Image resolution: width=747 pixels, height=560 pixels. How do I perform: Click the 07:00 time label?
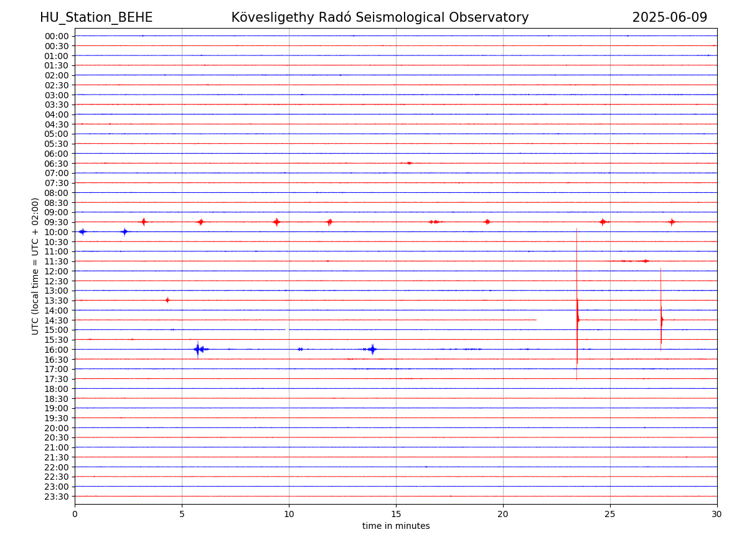pos(57,173)
